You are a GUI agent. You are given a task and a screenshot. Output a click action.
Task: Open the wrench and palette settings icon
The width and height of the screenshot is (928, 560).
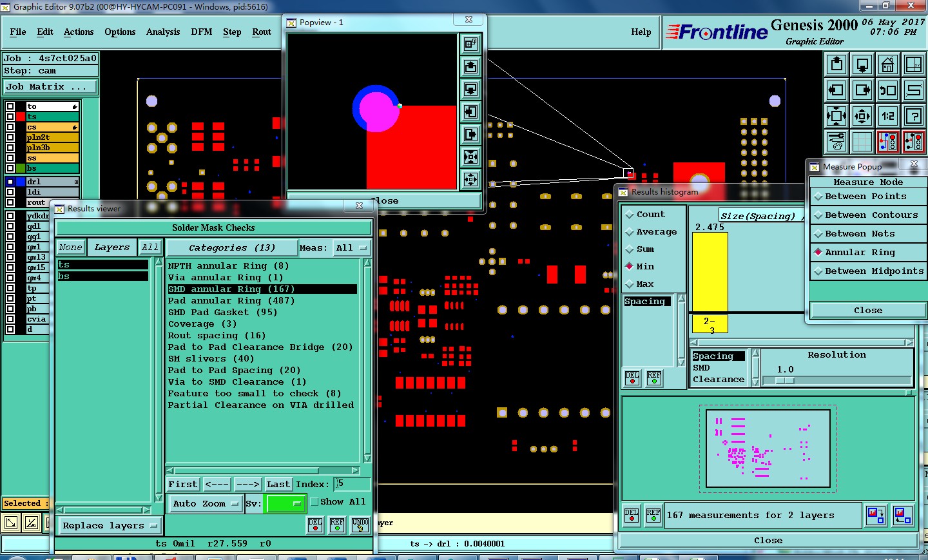836,141
